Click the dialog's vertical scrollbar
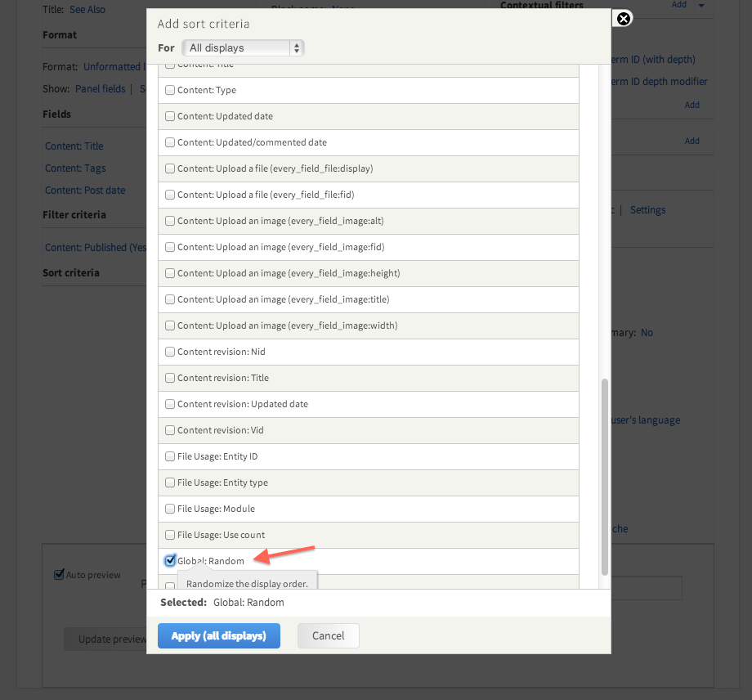The width and height of the screenshot is (752, 700). pyautogui.click(x=605, y=477)
